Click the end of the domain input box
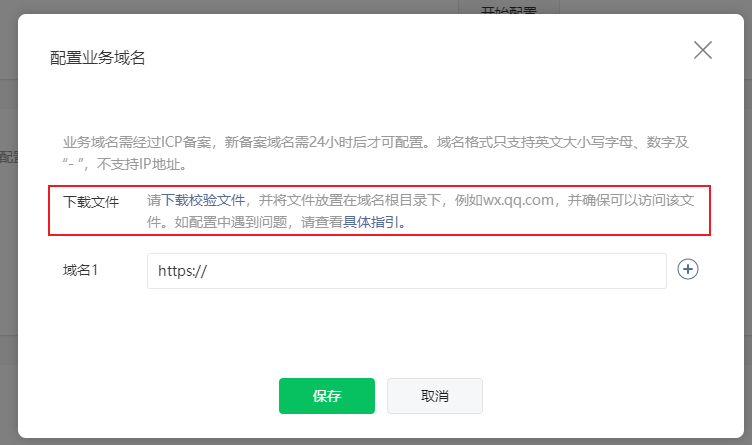The width and height of the screenshot is (752, 445). [x=650, y=271]
